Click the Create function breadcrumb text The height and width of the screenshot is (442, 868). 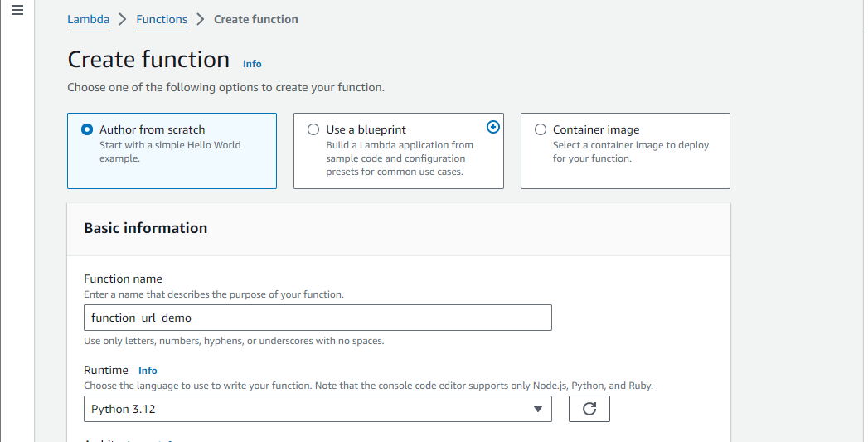(255, 19)
